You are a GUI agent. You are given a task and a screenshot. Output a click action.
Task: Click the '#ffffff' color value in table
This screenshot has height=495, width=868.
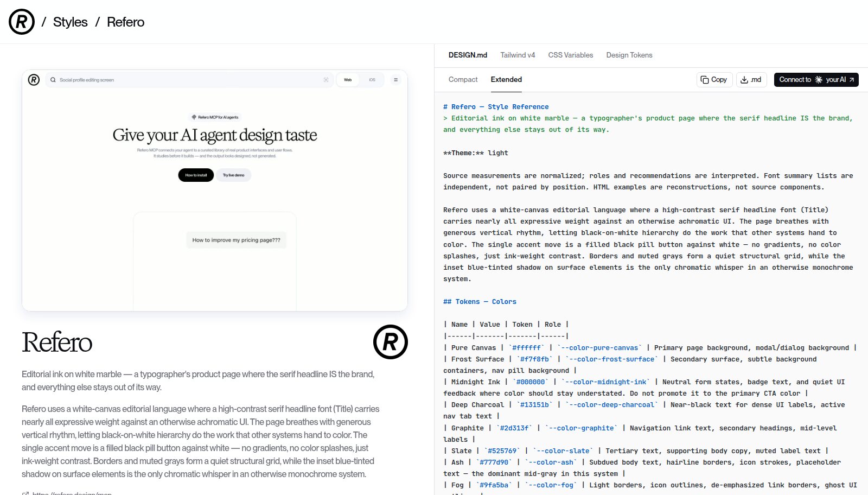pyautogui.click(x=526, y=348)
